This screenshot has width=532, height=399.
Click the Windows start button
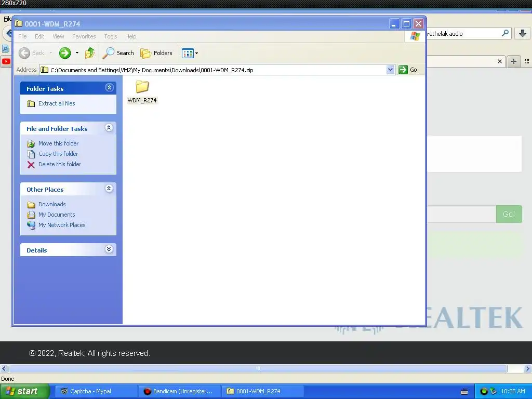pyautogui.click(x=24, y=392)
